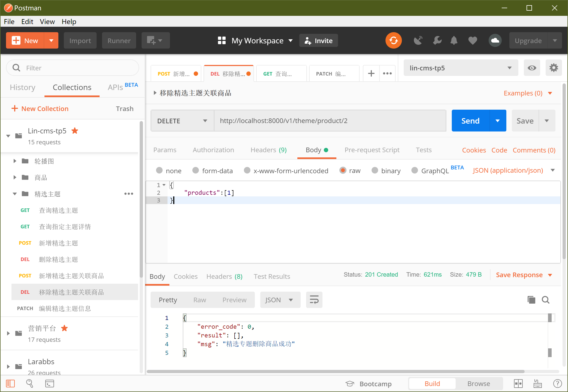Open lin-cms-tp5 environment dropdown
Image resolution: width=568 pixels, height=392 pixels.
pos(461,68)
